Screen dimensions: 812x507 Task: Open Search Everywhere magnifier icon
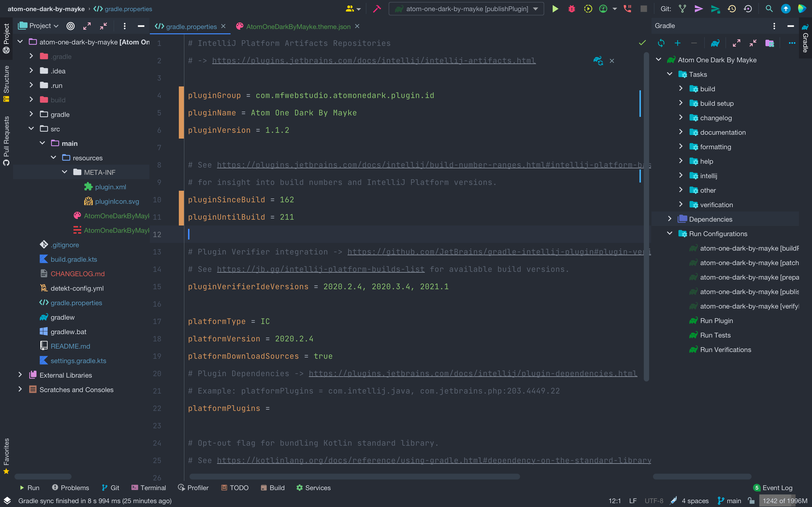click(769, 9)
